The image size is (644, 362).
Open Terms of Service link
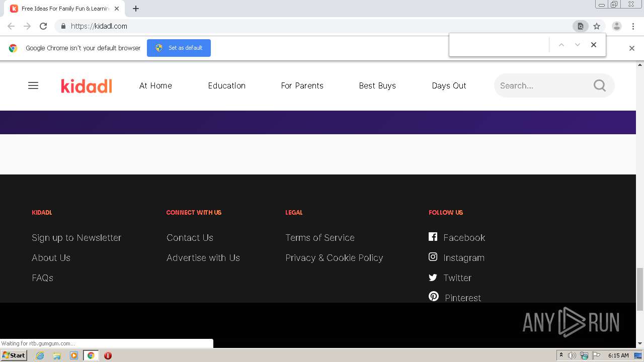[x=320, y=237]
